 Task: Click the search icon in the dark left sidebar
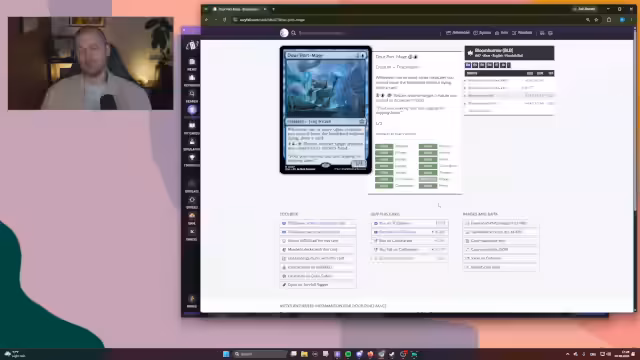(x=191, y=94)
